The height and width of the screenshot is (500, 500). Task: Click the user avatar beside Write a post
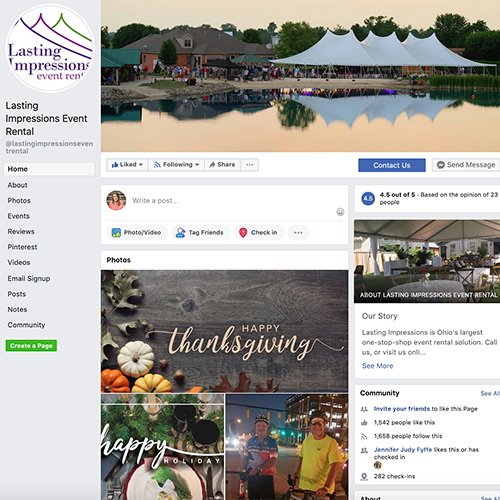(116, 200)
